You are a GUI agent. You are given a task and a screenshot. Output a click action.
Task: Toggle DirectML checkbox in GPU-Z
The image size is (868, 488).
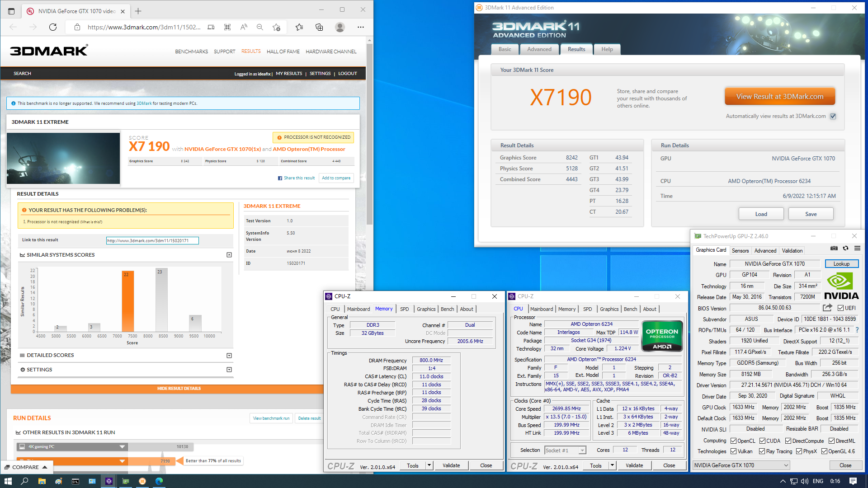pos(831,441)
